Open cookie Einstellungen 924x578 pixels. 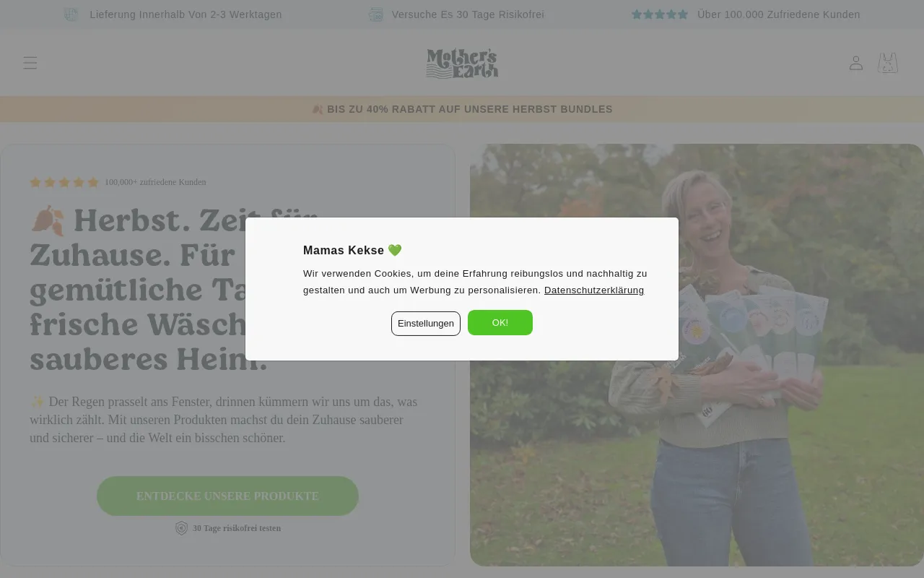[x=426, y=323]
